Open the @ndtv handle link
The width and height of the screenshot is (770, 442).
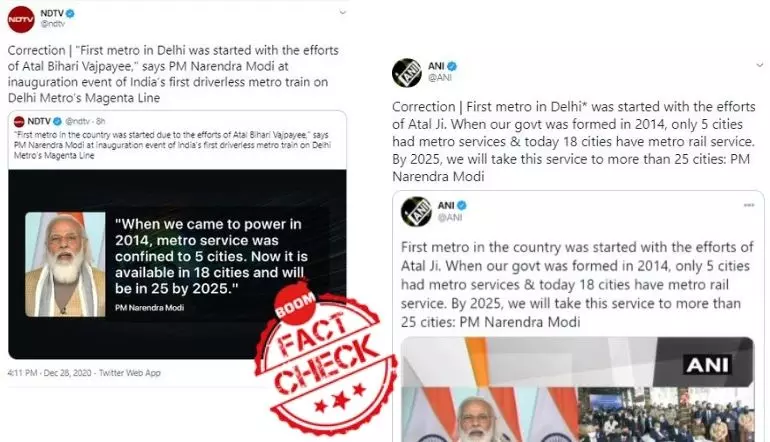[53, 24]
